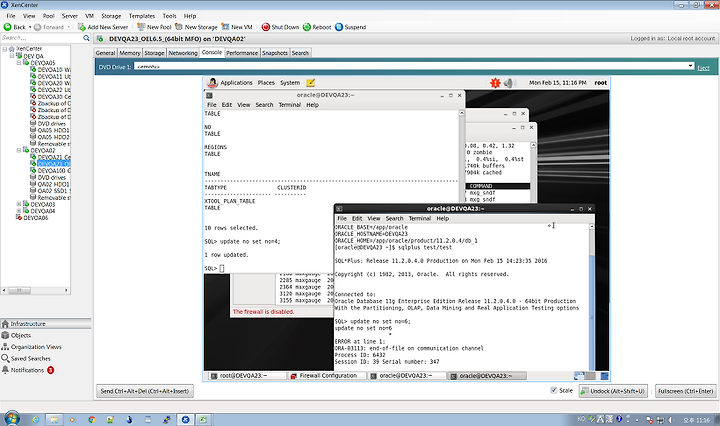Click the New Storage toolbar icon
The height and width of the screenshot is (426, 720).
(179, 27)
